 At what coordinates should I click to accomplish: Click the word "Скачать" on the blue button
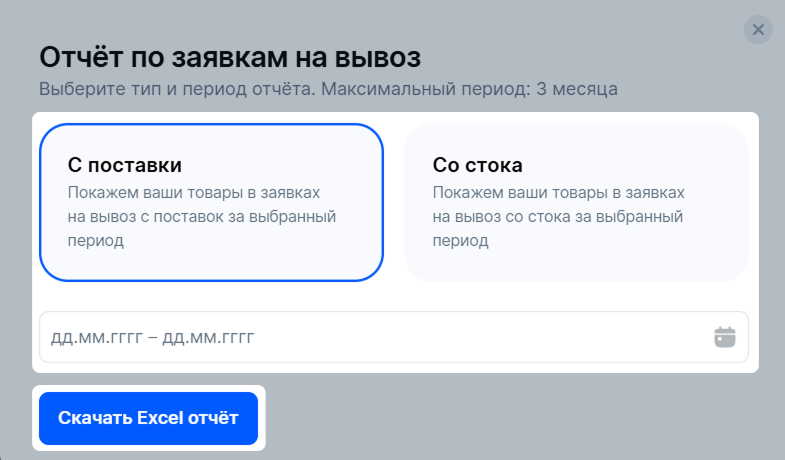(x=95, y=418)
